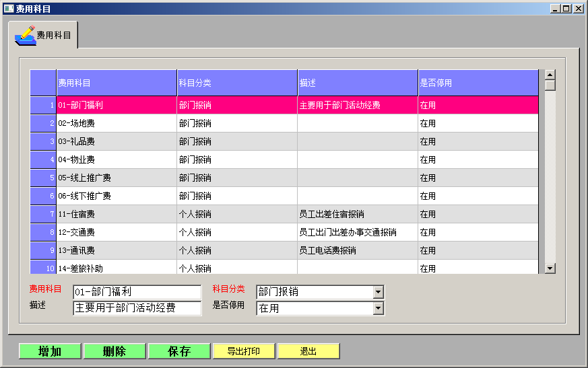Click the table's top-left corner header cell
588x368 pixels.
point(43,83)
